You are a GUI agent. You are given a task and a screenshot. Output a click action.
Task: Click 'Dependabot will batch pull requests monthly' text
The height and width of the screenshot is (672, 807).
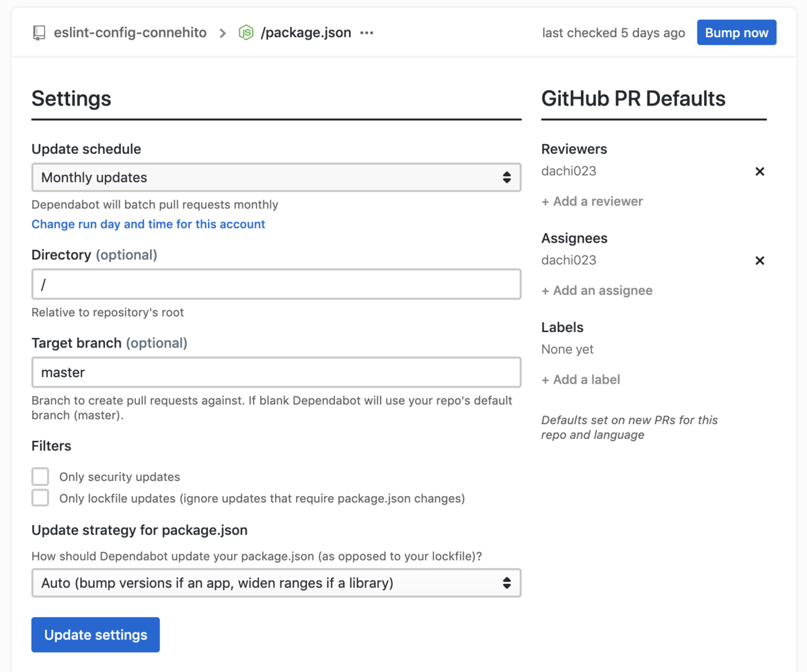[155, 204]
